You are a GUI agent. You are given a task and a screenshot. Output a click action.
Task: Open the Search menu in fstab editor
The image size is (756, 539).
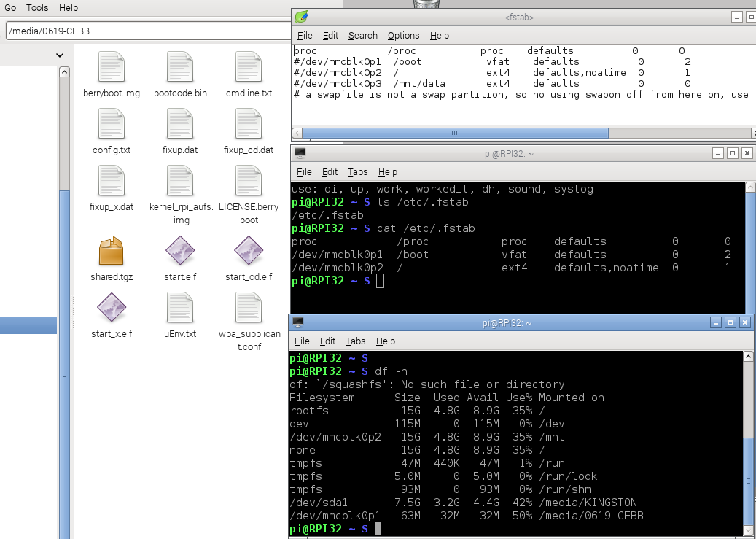[362, 35]
